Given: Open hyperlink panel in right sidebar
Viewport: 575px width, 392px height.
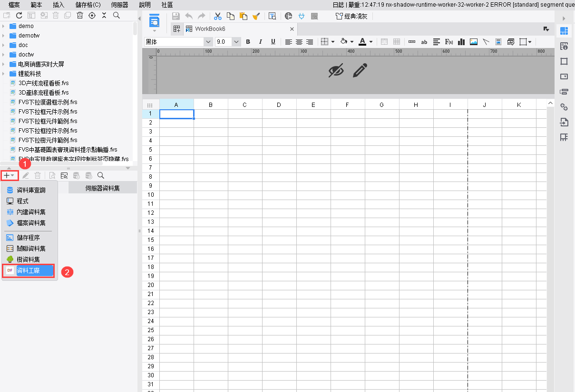Looking at the screenshot, I should pyautogui.click(x=564, y=107).
